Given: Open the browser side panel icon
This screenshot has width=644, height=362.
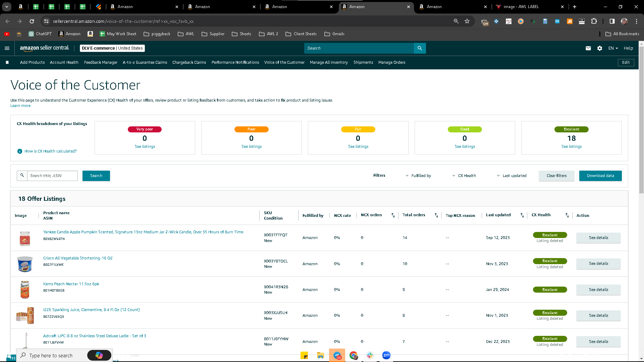Looking at the screenshot, I should click(x=612, y=21).
